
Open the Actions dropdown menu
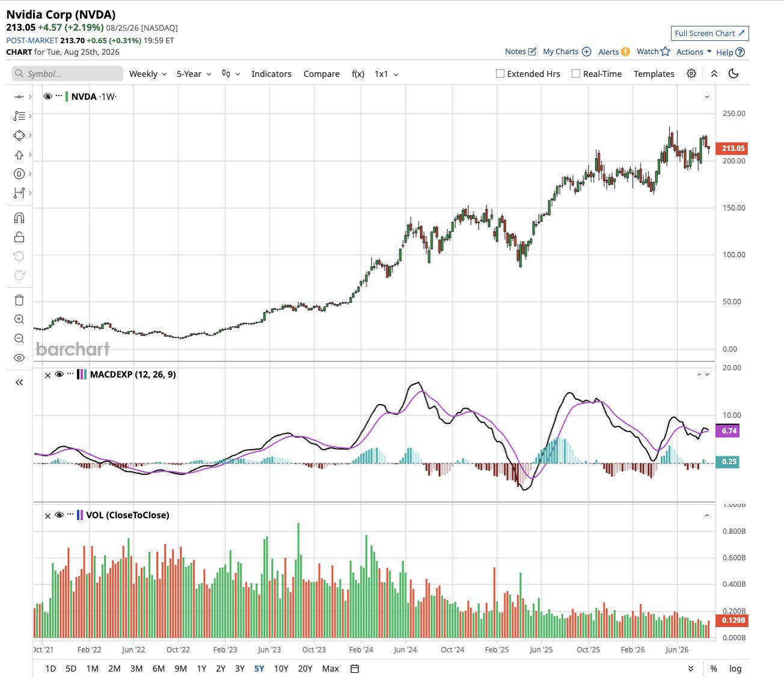click(x=694, y=52)
